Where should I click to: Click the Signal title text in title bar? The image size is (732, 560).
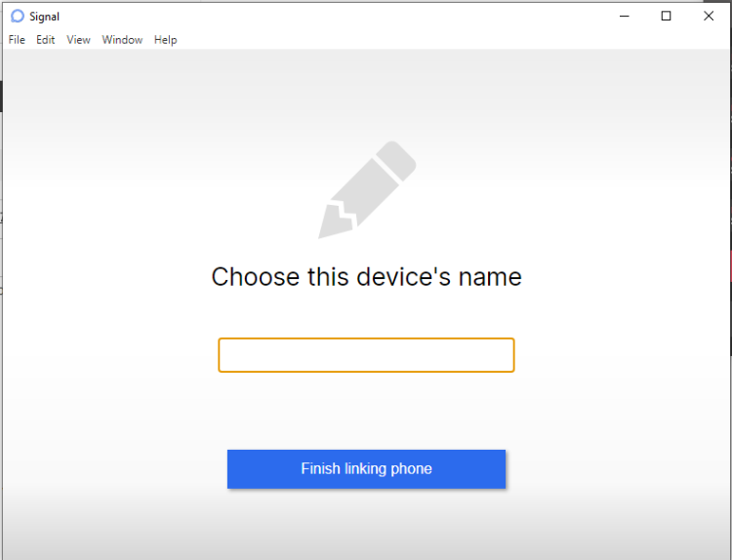pyautogui.click(x=44, y=17)
